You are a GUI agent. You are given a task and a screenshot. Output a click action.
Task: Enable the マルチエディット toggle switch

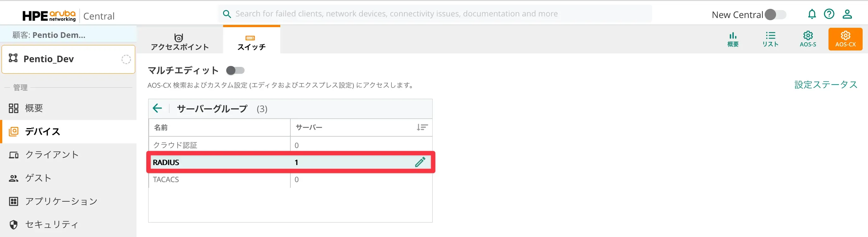pos(235,70)
